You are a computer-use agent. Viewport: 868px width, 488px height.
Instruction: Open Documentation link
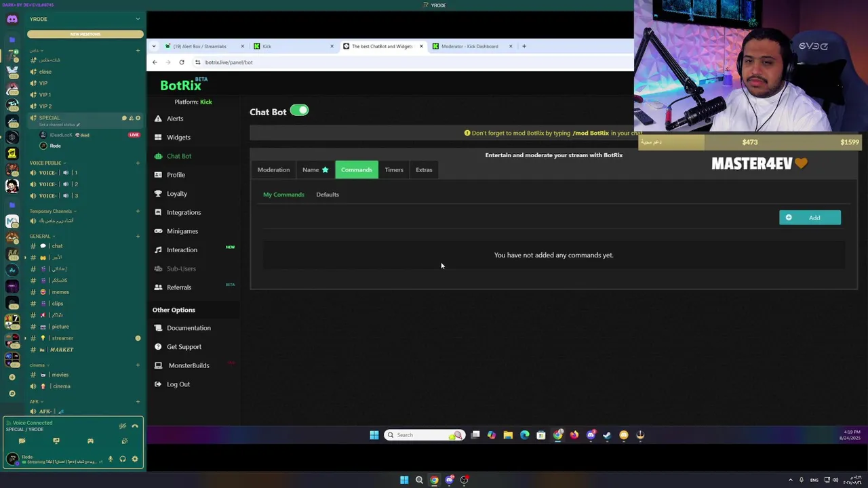pos(189,328)
